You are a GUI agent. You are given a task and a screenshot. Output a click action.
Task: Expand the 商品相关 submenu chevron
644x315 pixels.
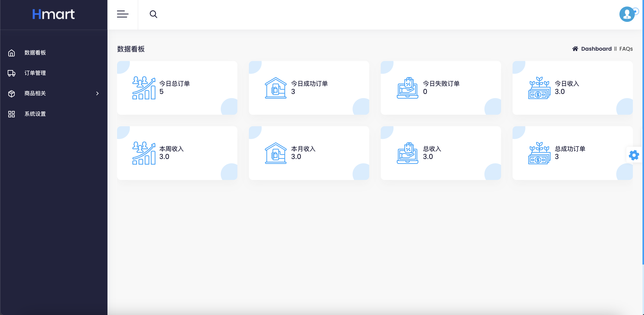(97, 93)
